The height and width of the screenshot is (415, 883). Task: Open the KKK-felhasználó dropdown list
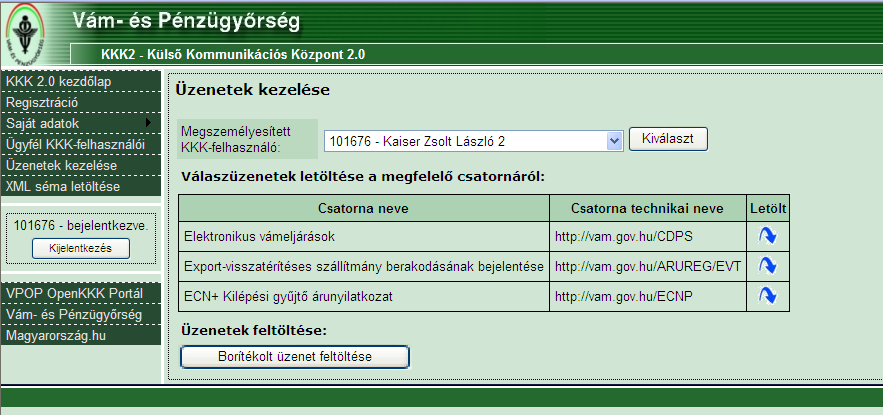(614, 141)
